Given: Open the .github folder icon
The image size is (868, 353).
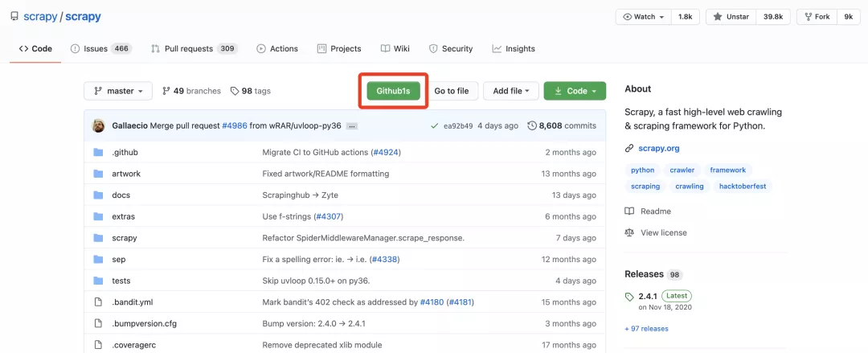Looking at the screenshot, I should [99, 153].
